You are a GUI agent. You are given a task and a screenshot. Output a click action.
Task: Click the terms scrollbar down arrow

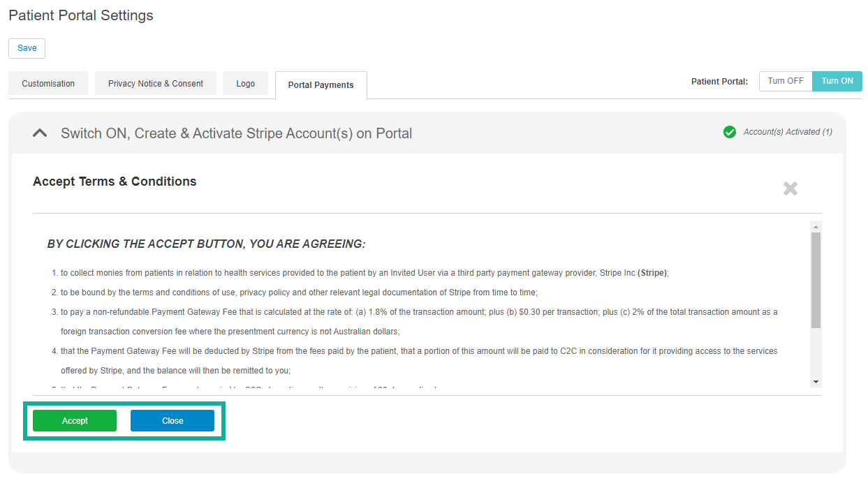816,382
